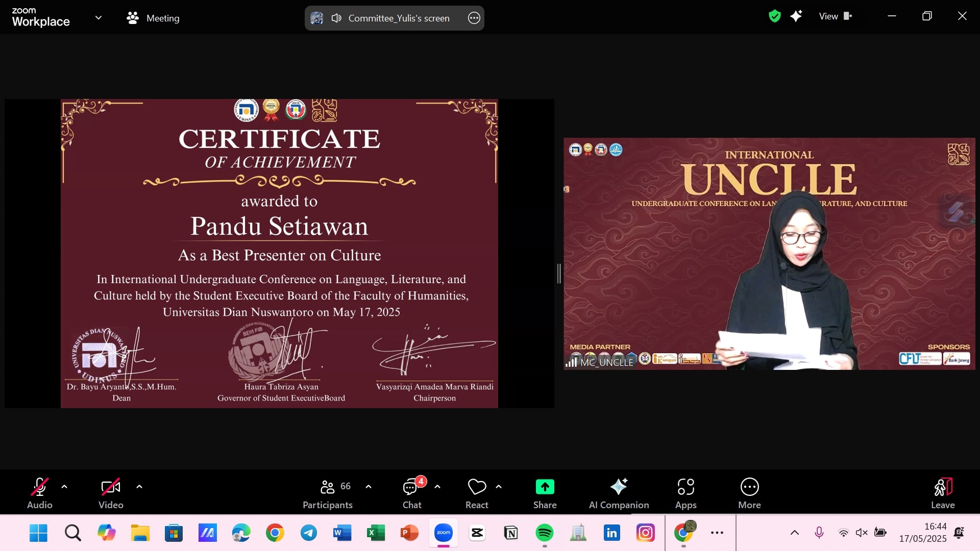980x551 pixels.
Task: Show hidden system tray icons chevron
Action: pos(795,533)
